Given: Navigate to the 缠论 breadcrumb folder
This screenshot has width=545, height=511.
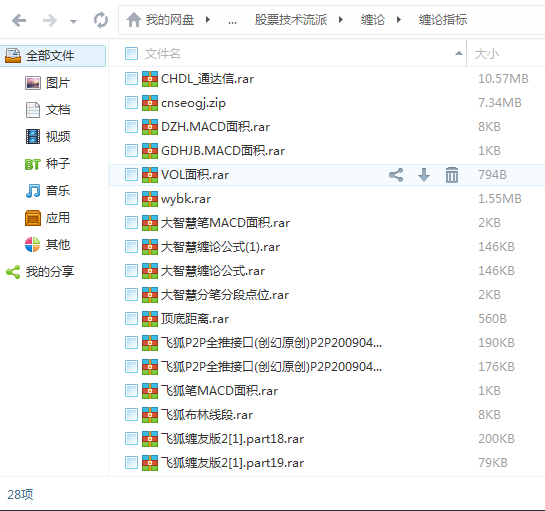Looking at the screenshot, I should [x=373, y=19].
